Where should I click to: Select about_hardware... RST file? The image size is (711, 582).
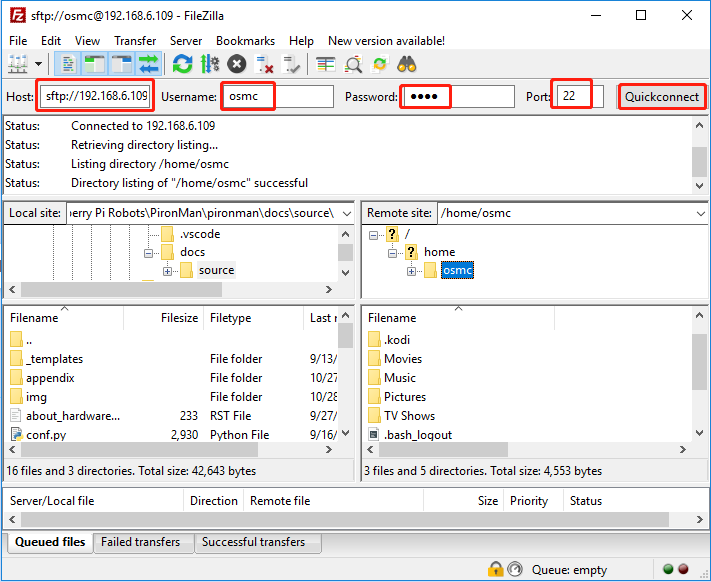click(73, 416)
